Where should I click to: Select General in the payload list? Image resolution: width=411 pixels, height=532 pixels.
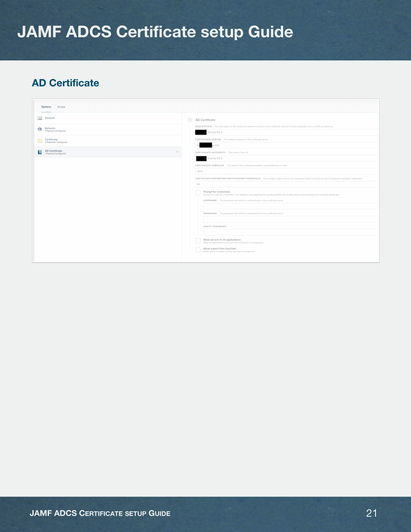108,118
